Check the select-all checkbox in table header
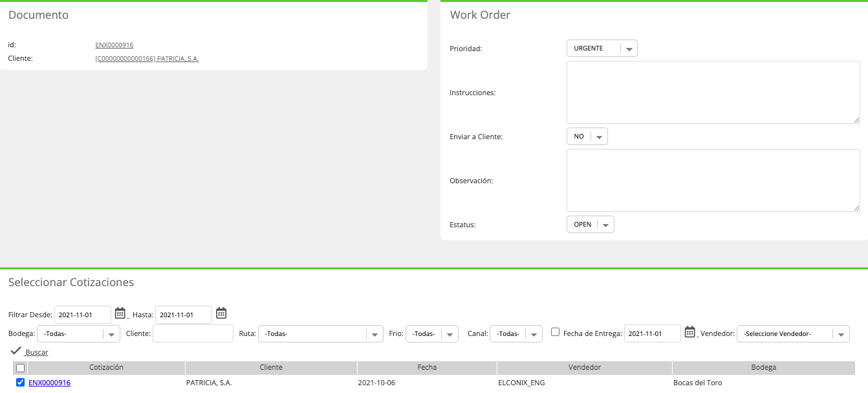Image resolution: width=868 pixels, height=393 pixels. tap(20, 368)
